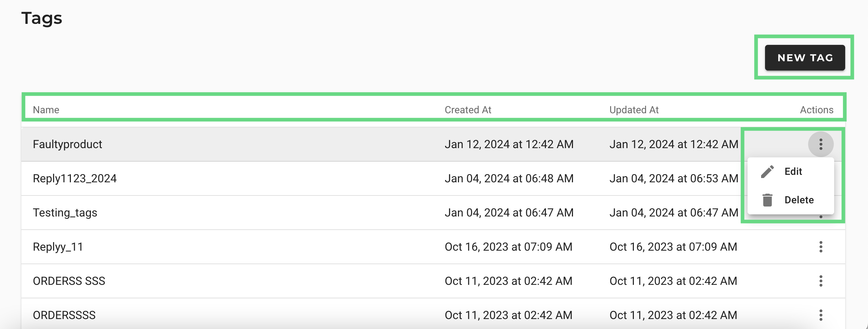868x329 pixels.
Task: Select the Replyy_11 tag name
Action: click(58, 247)
